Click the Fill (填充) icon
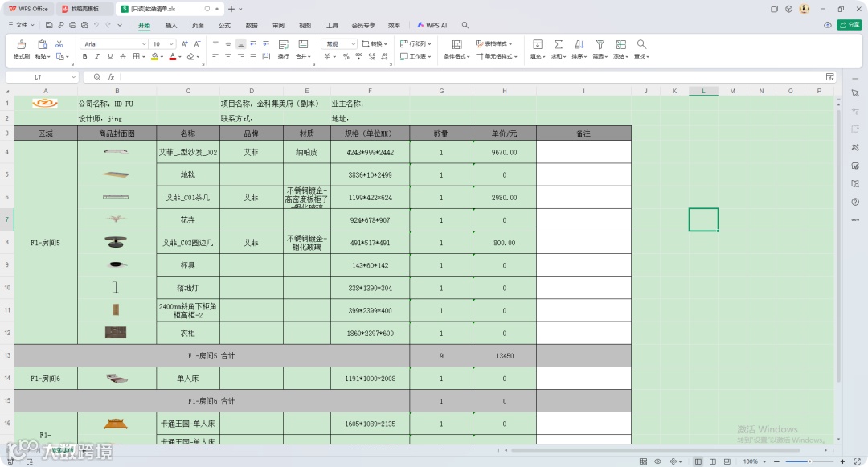The width and height of the screenshot is (868, 467). click(x=537, y=45)
